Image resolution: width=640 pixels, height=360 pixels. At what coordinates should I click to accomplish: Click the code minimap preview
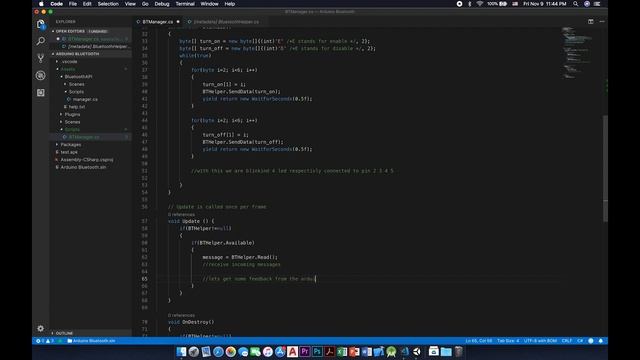coord(576,53)
